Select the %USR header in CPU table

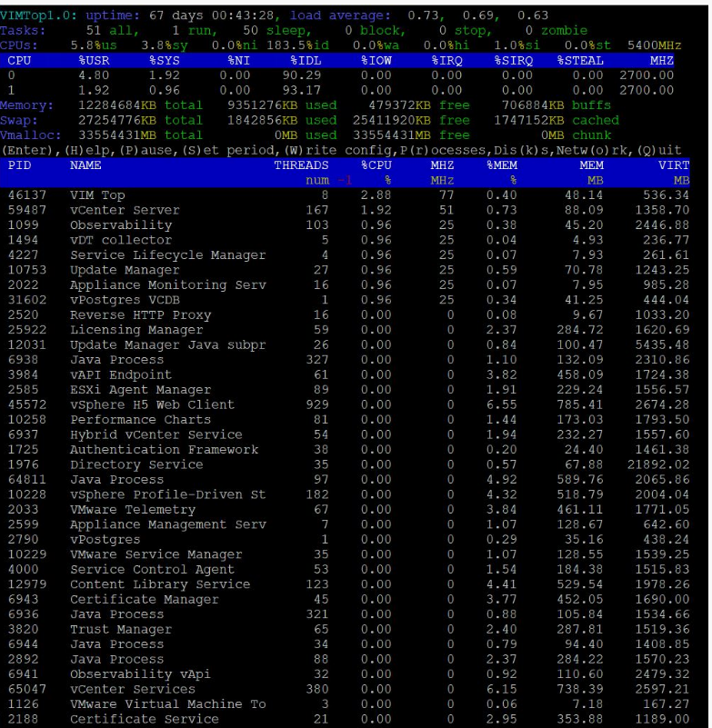[94, 61]
